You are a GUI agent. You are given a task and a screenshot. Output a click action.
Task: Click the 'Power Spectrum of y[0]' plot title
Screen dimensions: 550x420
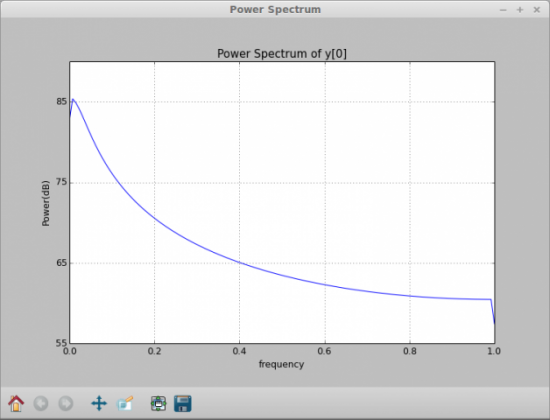click(282, 54)
